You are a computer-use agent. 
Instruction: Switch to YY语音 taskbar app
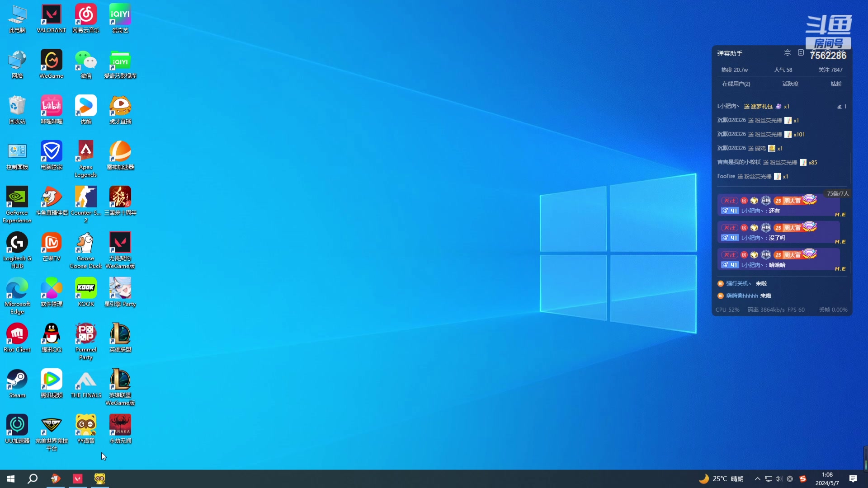pos(99,479)
